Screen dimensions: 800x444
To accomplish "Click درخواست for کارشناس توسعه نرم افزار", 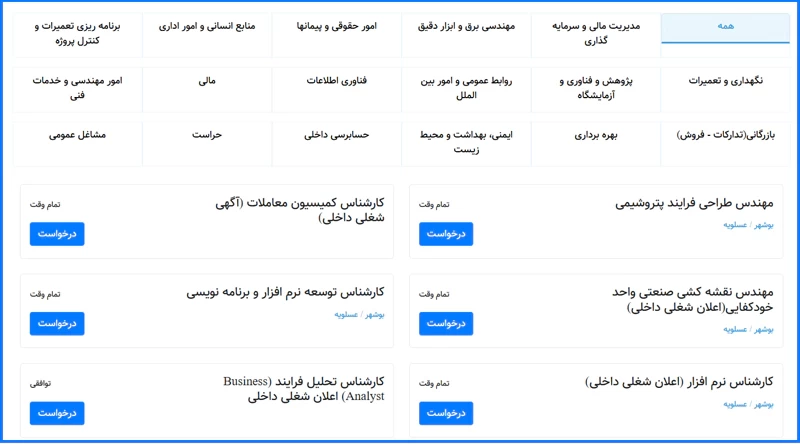I will point(57,324).
